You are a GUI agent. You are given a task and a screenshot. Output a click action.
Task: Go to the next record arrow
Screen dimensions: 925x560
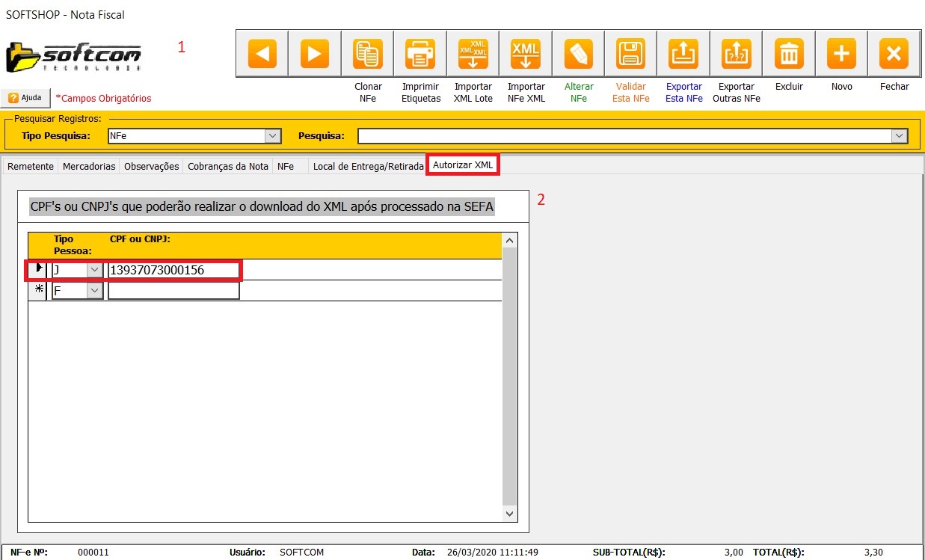coord(315,54)
